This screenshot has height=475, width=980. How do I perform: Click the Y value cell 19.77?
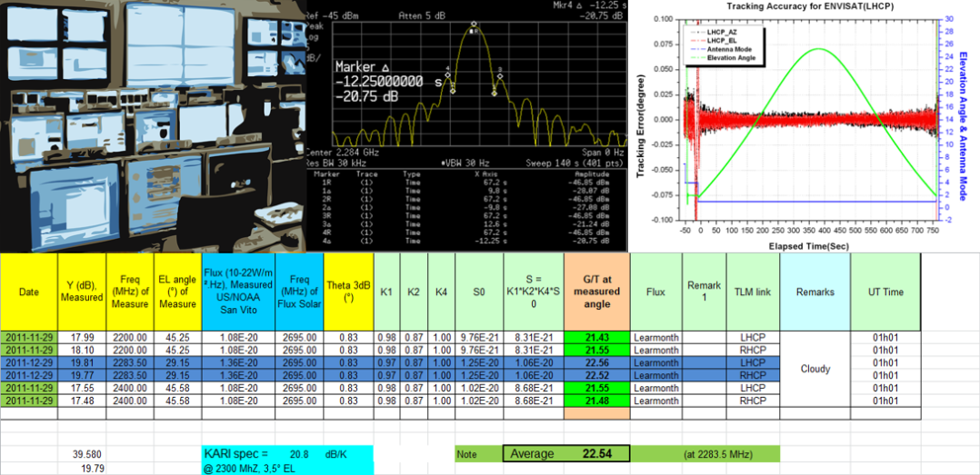coord(82,375)
